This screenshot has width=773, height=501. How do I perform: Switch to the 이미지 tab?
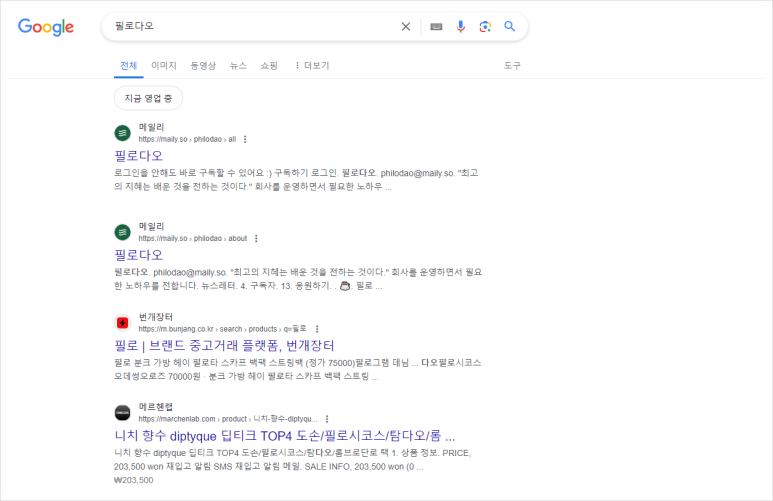[x=164, y=66]
